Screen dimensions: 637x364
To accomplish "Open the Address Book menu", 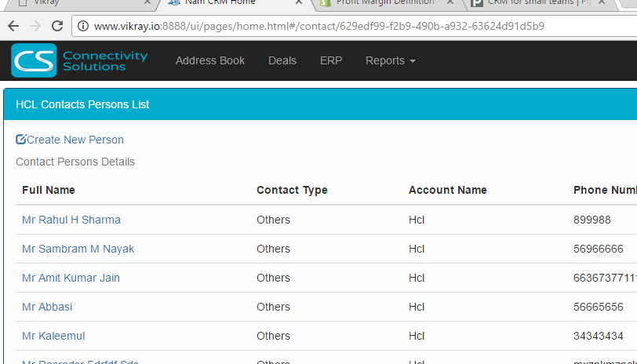I will point(210,60).
